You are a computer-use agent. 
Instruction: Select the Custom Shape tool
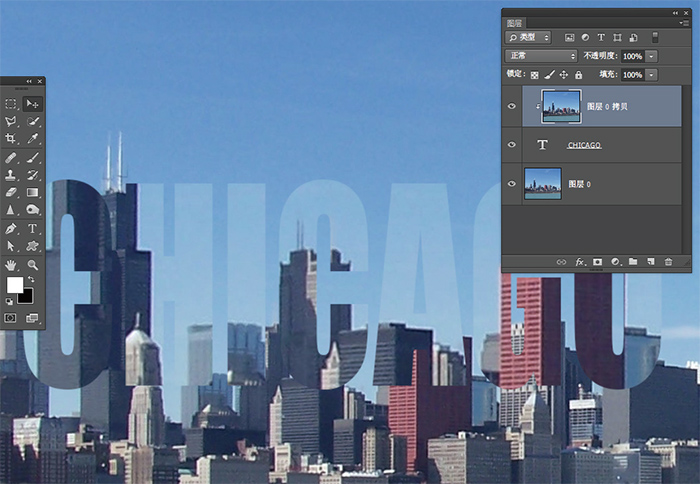pos(33,246)
